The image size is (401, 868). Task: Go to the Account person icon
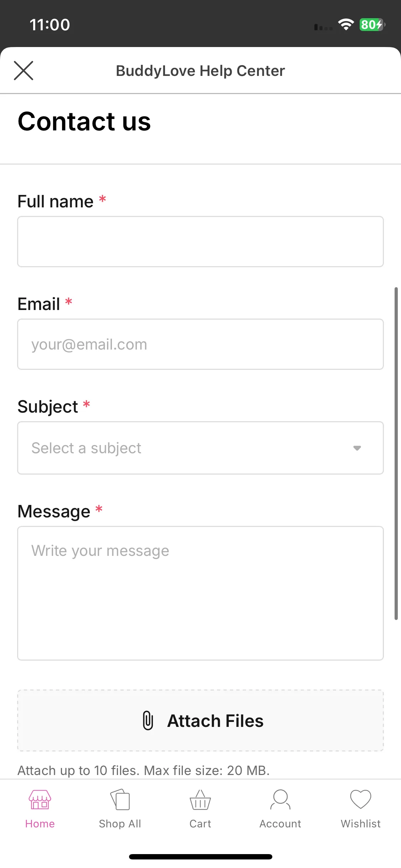[281, 800]
